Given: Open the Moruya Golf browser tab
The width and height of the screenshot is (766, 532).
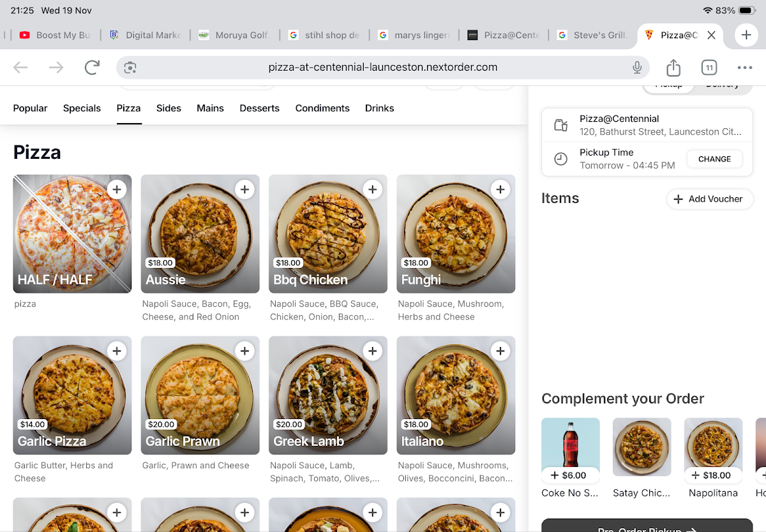Looking at the screenshot, I should point(235,35).
